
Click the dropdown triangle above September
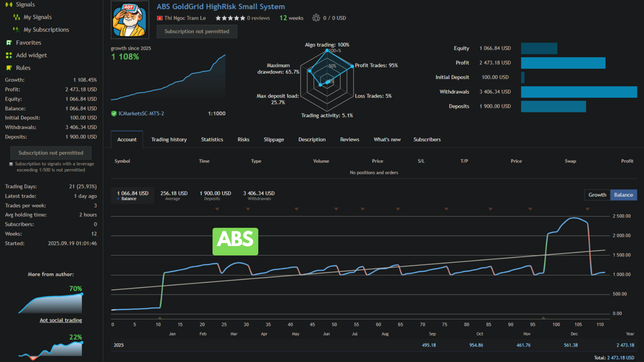446,208
